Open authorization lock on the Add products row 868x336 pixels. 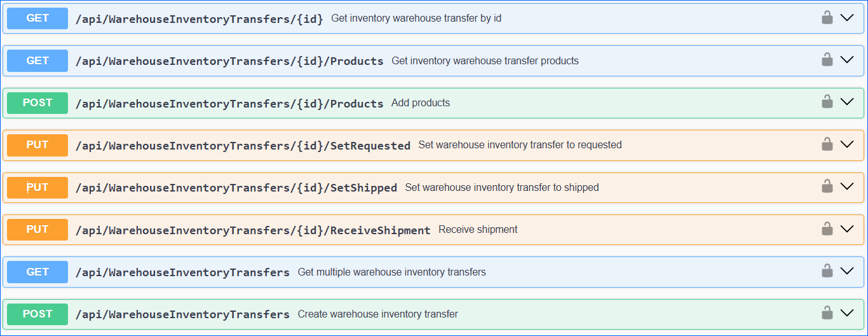(x=827, y=102)
